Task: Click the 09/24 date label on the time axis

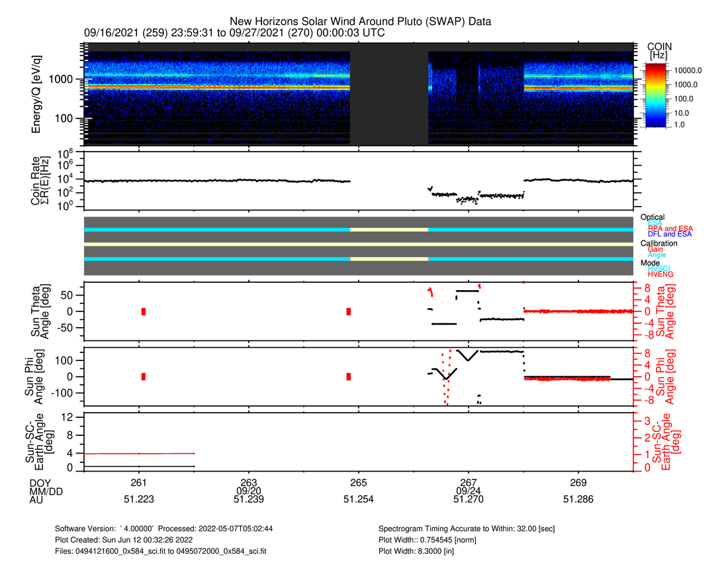Action: [468, 491]
